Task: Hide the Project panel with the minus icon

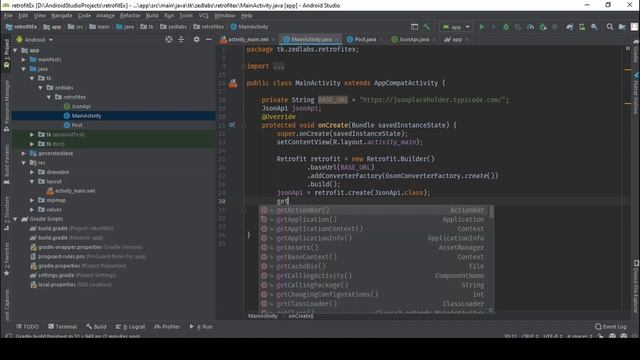Action: [x=209, y=40]
